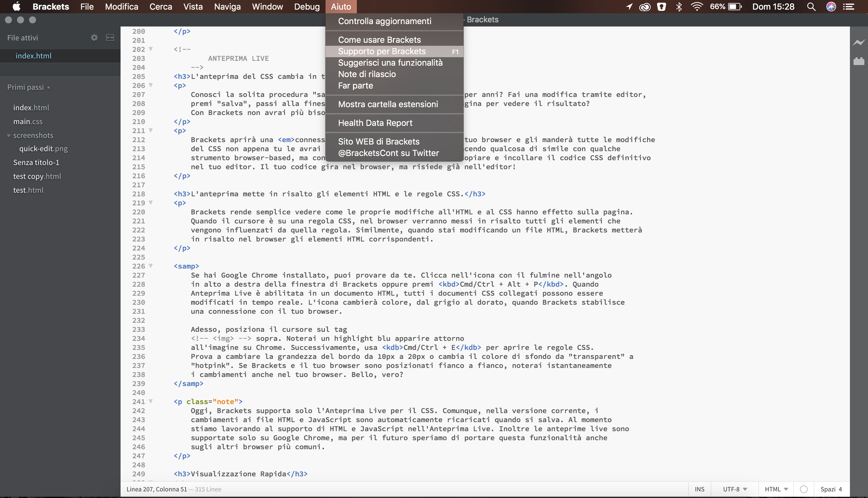Open main.css in the file tree
The height and width of the screenshot is (498, 868).
[28, 121]
